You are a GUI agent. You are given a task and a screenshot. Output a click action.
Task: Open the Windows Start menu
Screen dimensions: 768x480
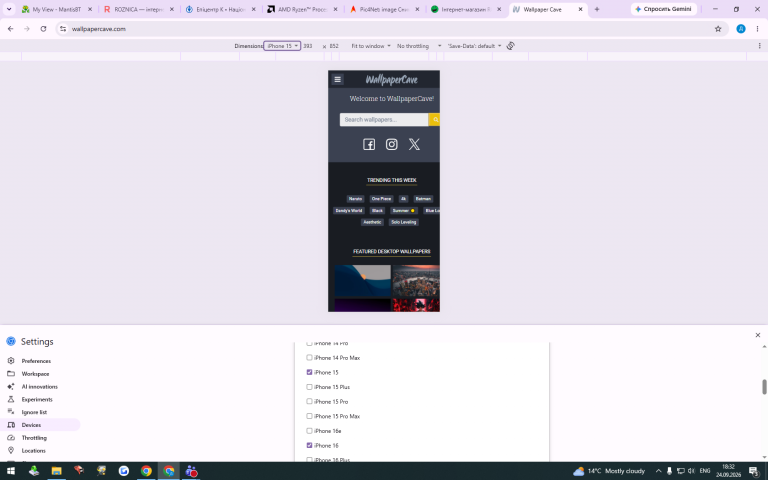[11, 471]
